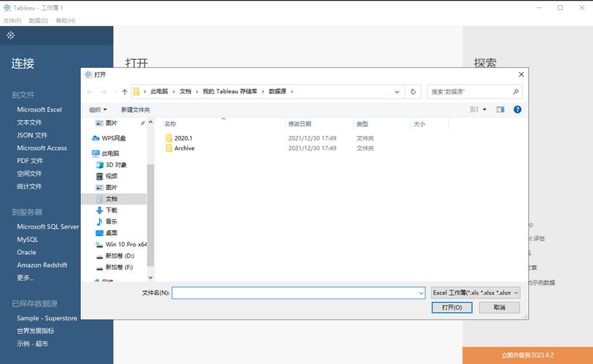Image resolution: width=593 pixels, height=364 pixels.
Task: Open 音乐 folder in navigation tree
Action: coord(106,221)
